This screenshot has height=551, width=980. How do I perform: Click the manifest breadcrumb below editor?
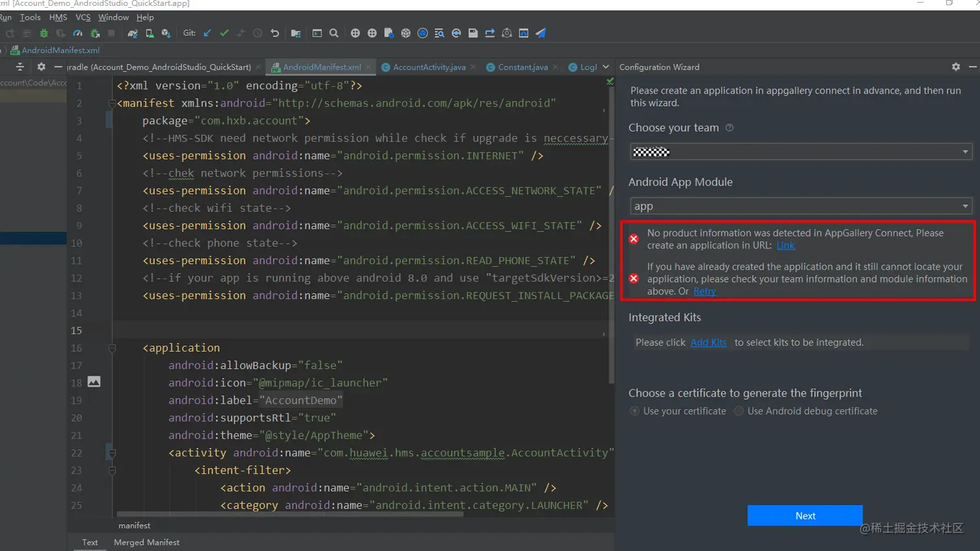click(134, 526)
